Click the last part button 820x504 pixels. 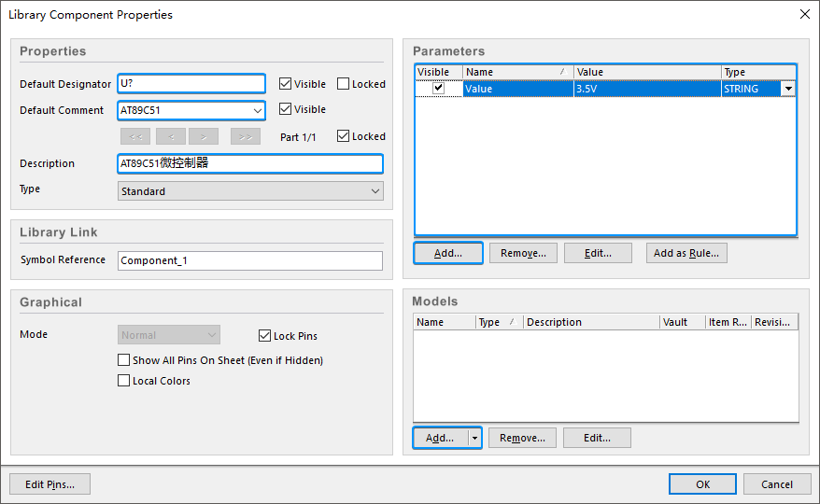(246, 136)
